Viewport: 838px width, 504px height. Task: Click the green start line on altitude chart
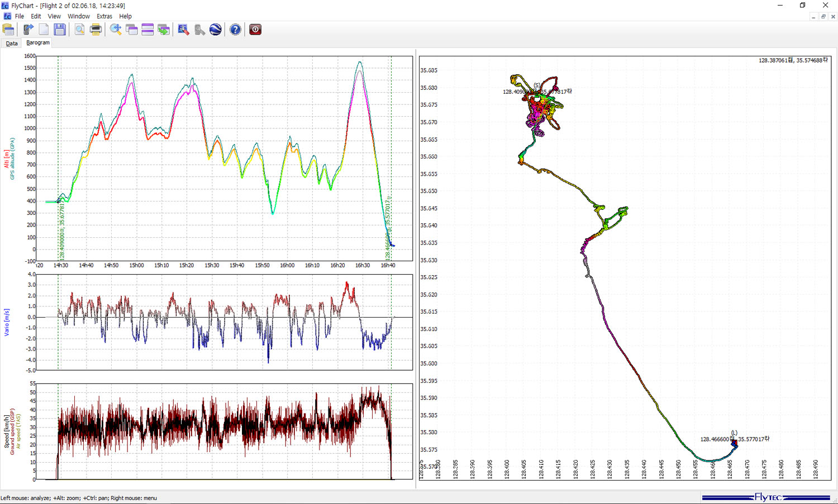[58, 158]
